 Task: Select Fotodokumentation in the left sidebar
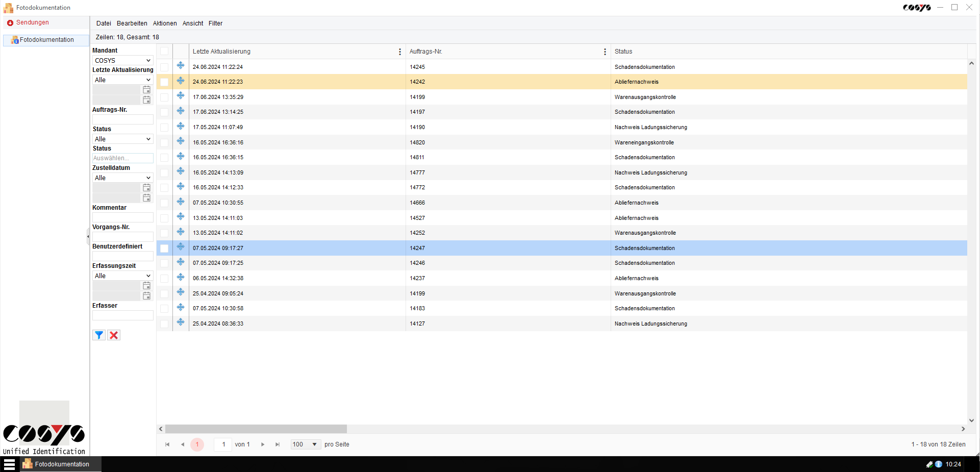point(46,40)
